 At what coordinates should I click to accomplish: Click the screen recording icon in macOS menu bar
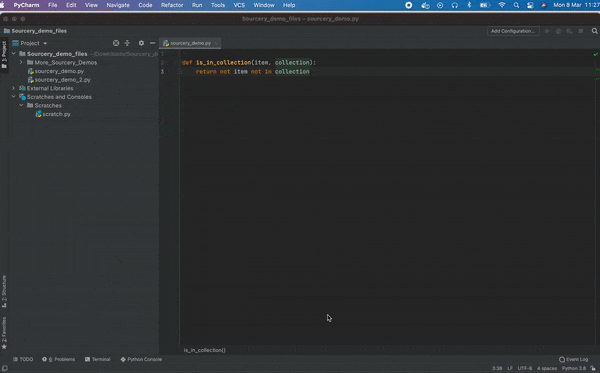point(409,5)
